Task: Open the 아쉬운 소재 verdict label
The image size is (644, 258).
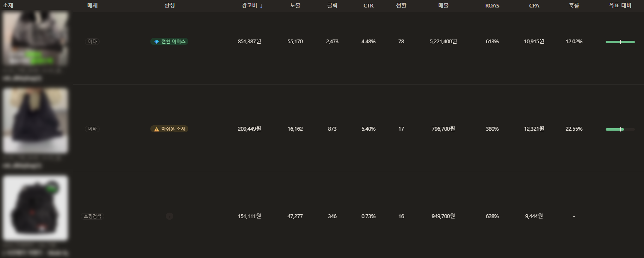Action: [x=169, y=129]
